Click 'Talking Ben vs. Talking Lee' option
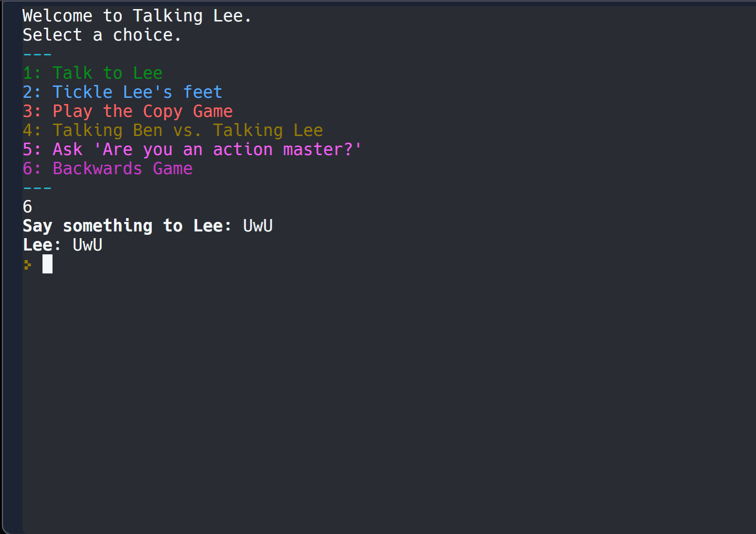 point(188,130)
